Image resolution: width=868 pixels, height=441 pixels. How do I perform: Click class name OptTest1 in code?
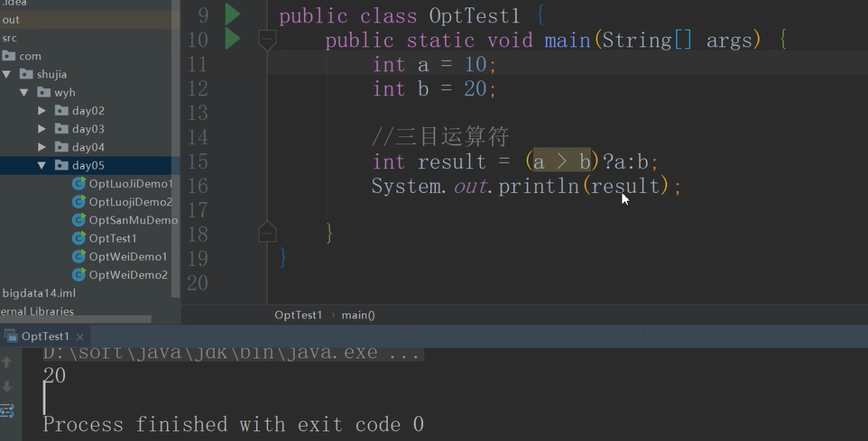coord(475,15)
